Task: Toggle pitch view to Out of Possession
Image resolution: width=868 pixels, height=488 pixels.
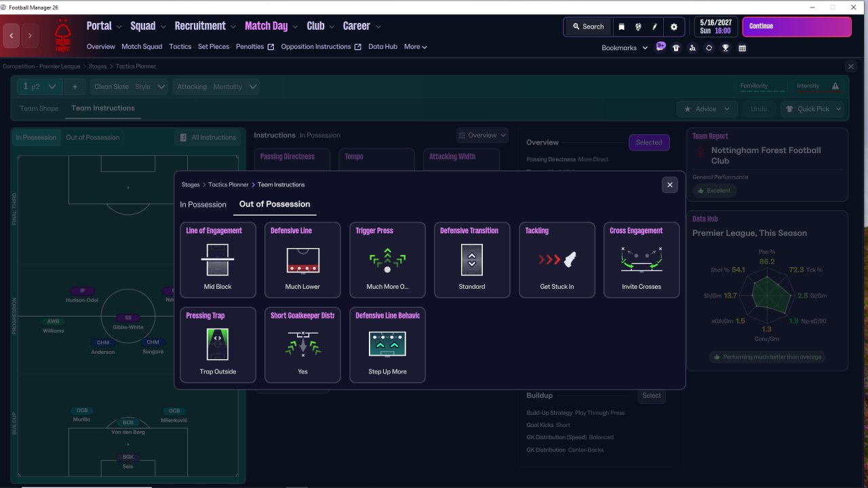Action: pyautogui.click(x=92, y=138)
